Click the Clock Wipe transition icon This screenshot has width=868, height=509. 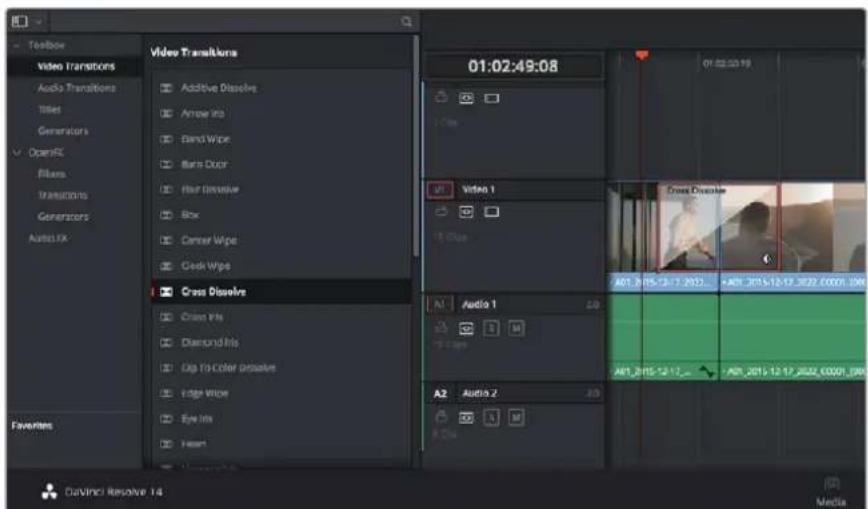tap(166, 266)
